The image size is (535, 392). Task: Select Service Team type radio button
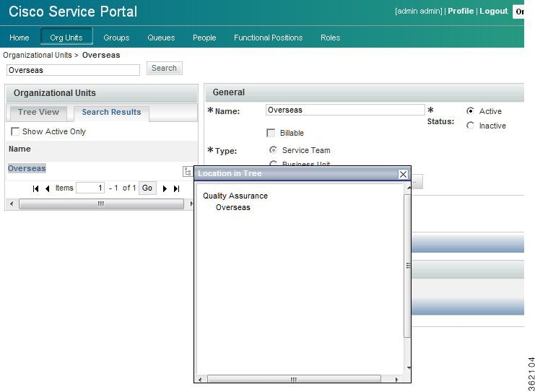pyautogui.click(x=273, y=149)
